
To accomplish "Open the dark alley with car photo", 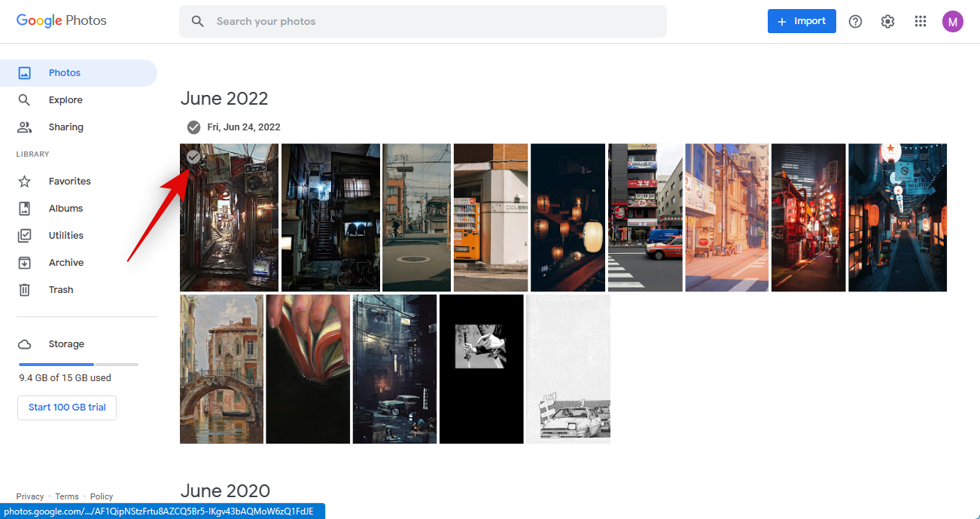I will pyautogui.click(x=394, y=369).
